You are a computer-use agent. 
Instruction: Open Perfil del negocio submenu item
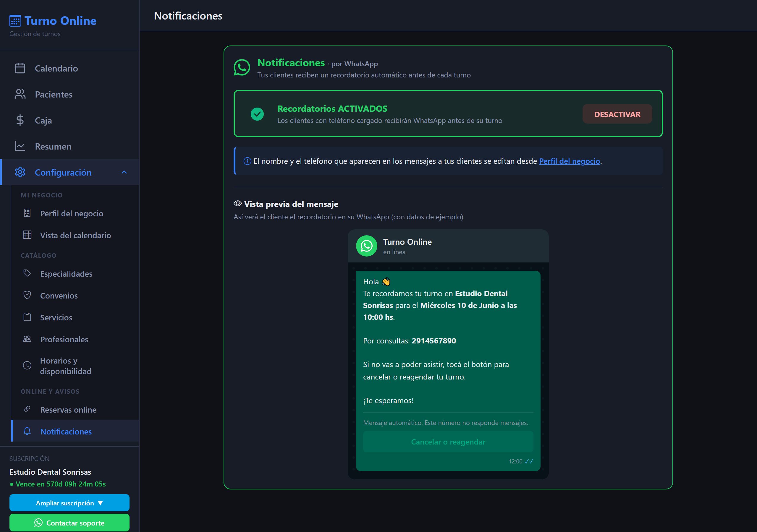(75, 213)
